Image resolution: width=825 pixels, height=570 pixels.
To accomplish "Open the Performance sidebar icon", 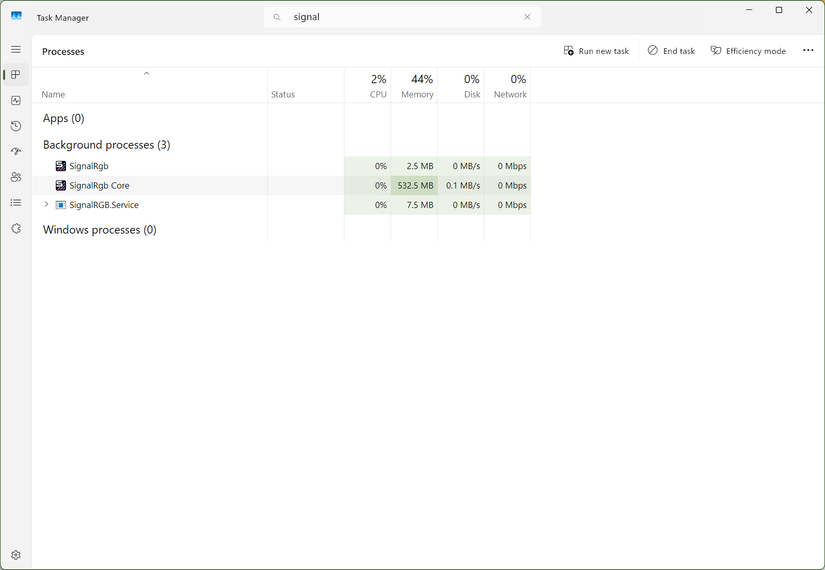I will pyautogui.click(x=16, y=101).
